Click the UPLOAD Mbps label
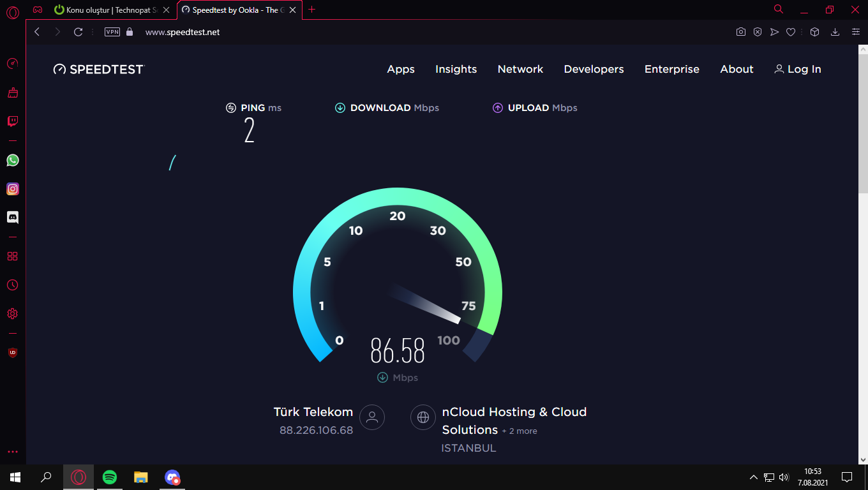The image size is (868, 490). [x=535, y=108]
